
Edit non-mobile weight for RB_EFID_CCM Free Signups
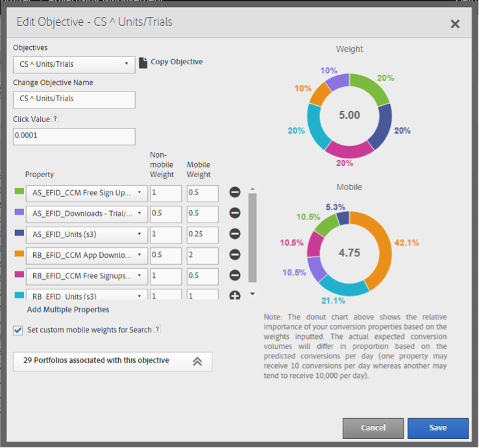[166, 276]
